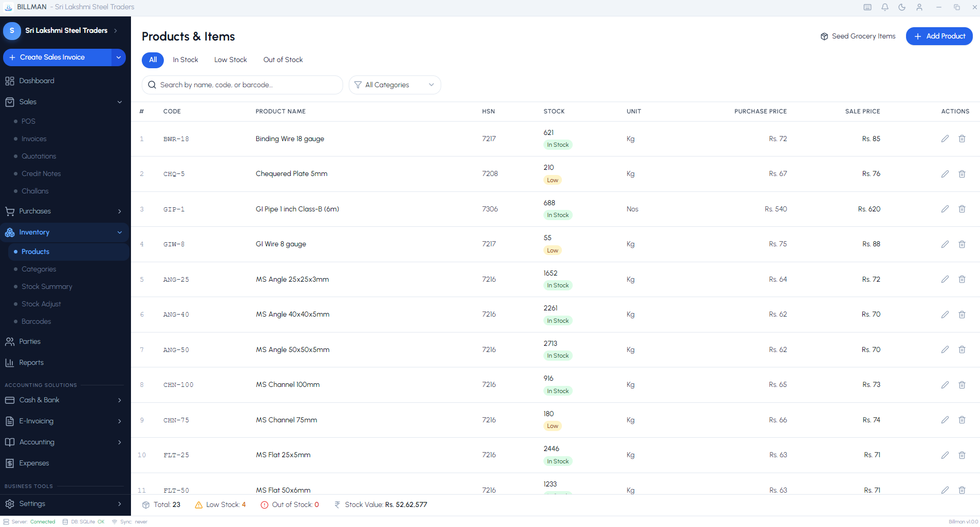
Task: Open Barcodes under Inventory
Action: (x=69, y=321)
